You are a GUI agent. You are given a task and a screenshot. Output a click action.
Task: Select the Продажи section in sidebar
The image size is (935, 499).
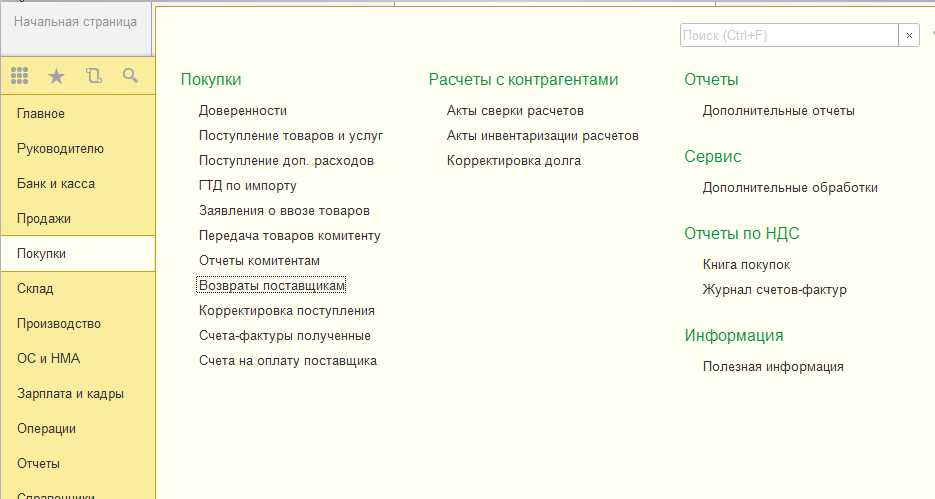44,219
